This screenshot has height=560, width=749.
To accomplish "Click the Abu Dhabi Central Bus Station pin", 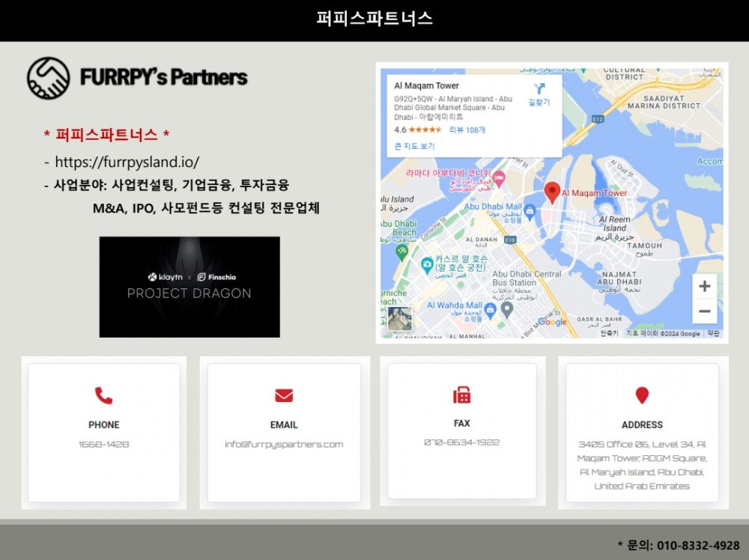I will 507,310.
